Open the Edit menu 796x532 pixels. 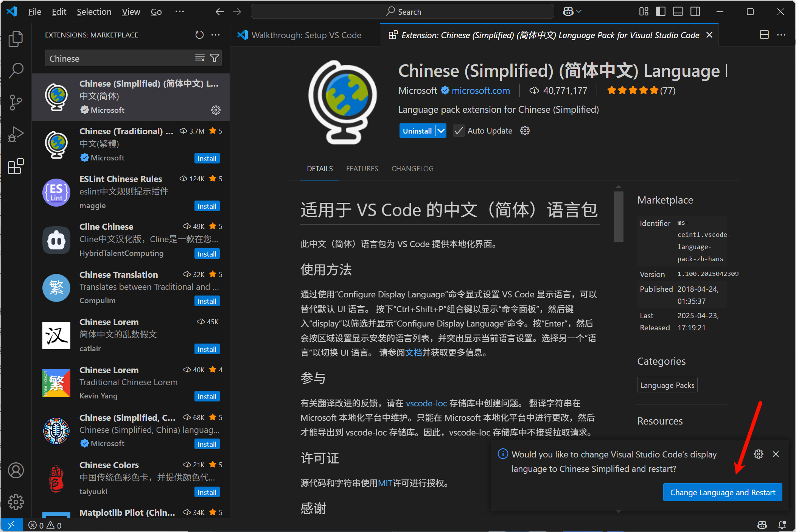point(59,12)
